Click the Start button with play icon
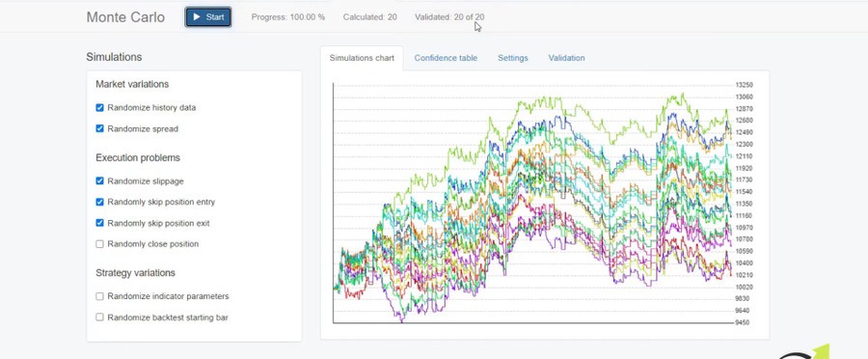This screenshot has height=359, width=868. (208, 17)
